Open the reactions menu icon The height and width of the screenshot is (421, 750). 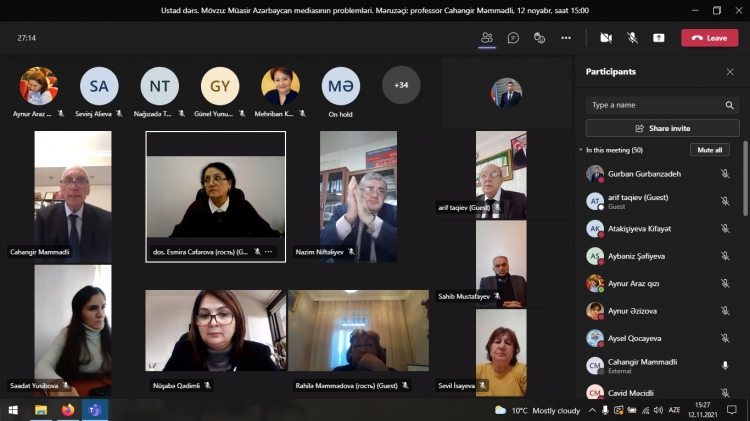click(x=539, y=37)
